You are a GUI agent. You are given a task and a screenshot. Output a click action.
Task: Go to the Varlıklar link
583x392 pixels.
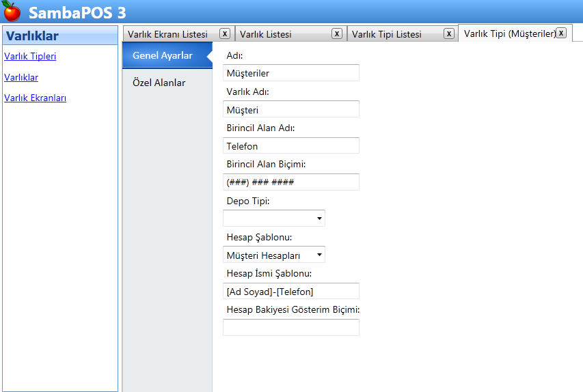(x=21, y=77)
